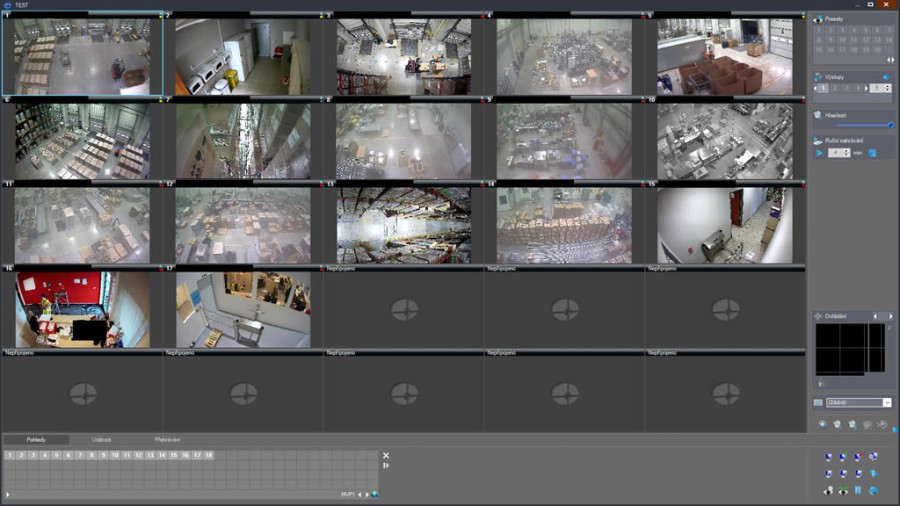
Task: Click the globe icon in the bottom-right icon grid
Action: [x=872, y=490]
